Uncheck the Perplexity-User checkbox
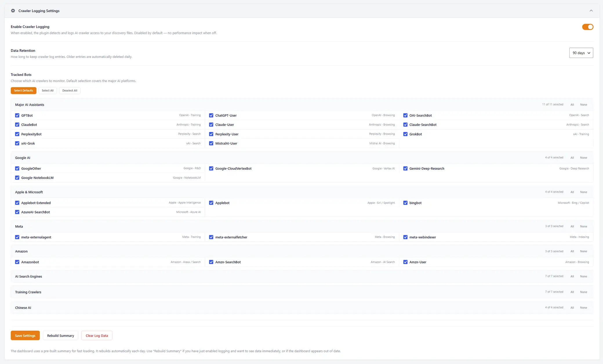 tap(211, 134)
